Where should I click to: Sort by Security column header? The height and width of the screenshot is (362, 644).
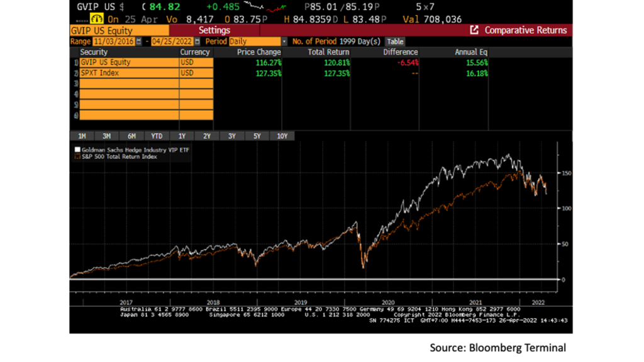[x=94, y=52]
